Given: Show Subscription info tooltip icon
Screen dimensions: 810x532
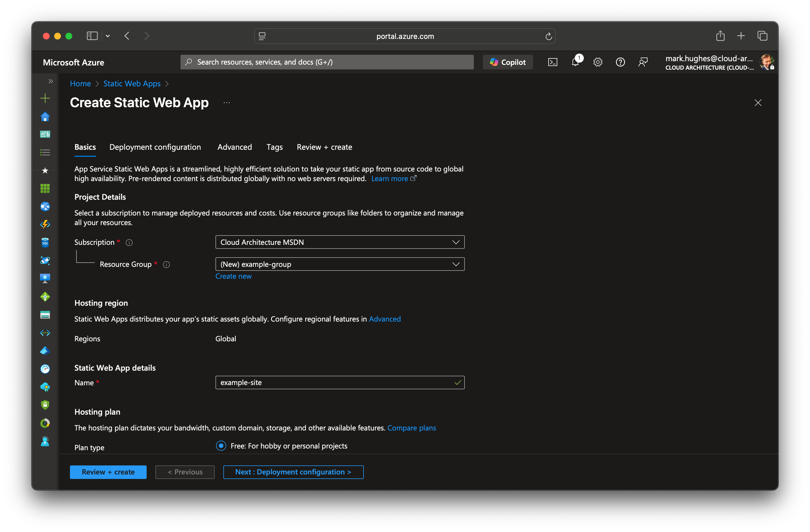Looking at the screenshot, I should pos(129,243).
